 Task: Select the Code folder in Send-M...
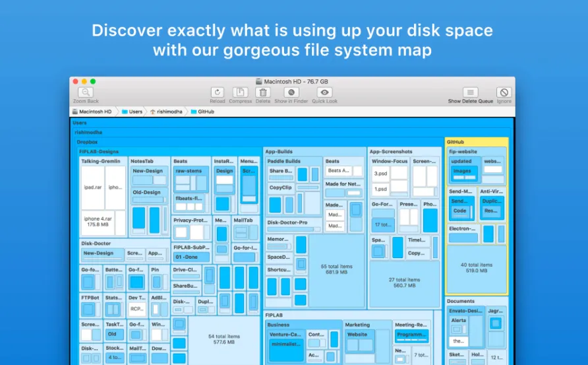click(x=460, y=213)
